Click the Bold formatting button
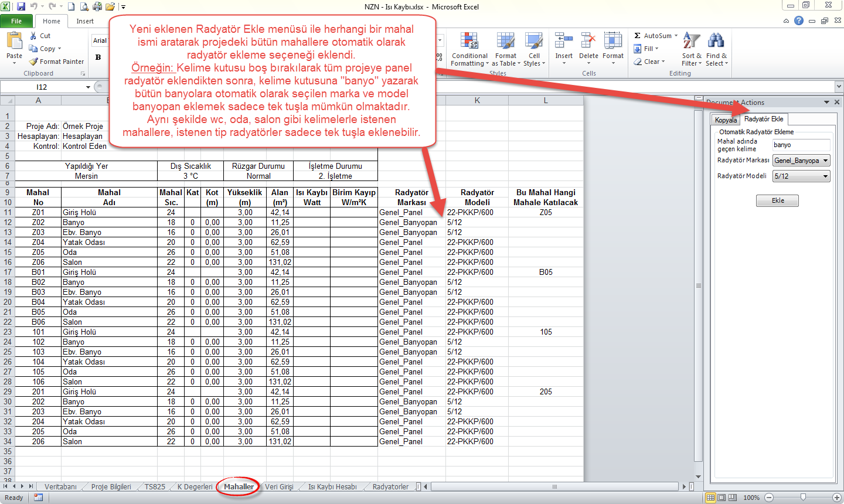 click(98, 57)
